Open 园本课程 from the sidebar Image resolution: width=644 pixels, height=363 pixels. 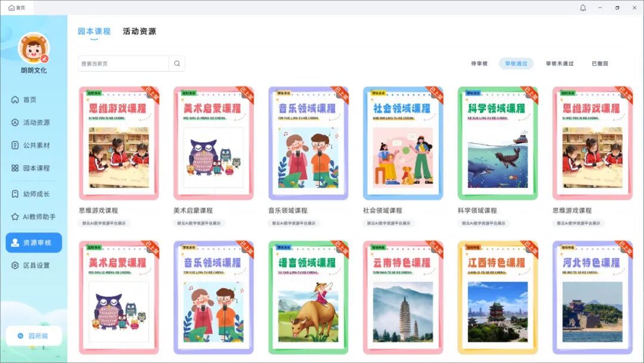(x=33, y=168)
